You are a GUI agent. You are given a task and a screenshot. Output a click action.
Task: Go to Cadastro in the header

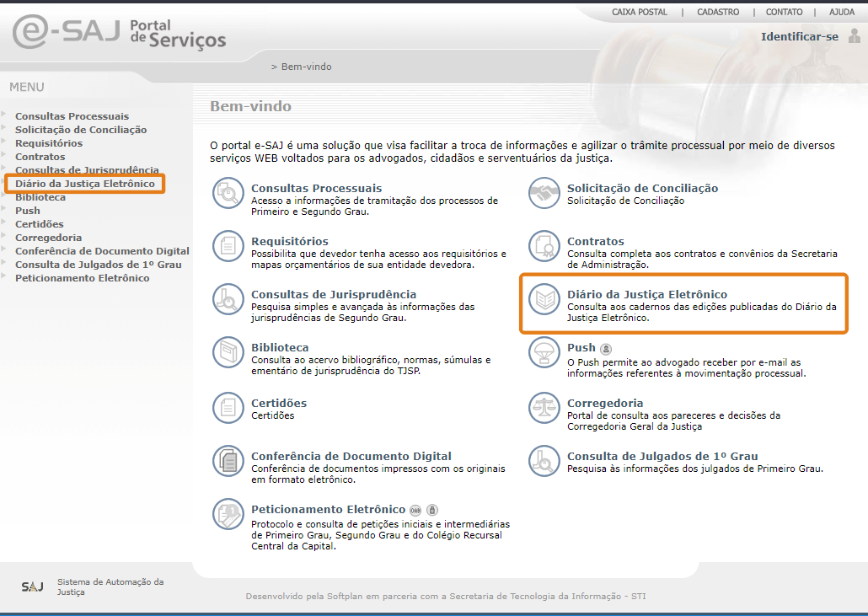click(x=718, y=12)
